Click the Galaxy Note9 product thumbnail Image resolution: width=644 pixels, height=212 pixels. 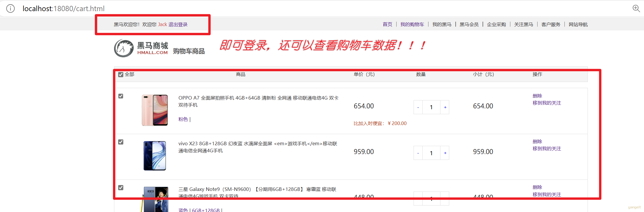(x=155, y=199)
